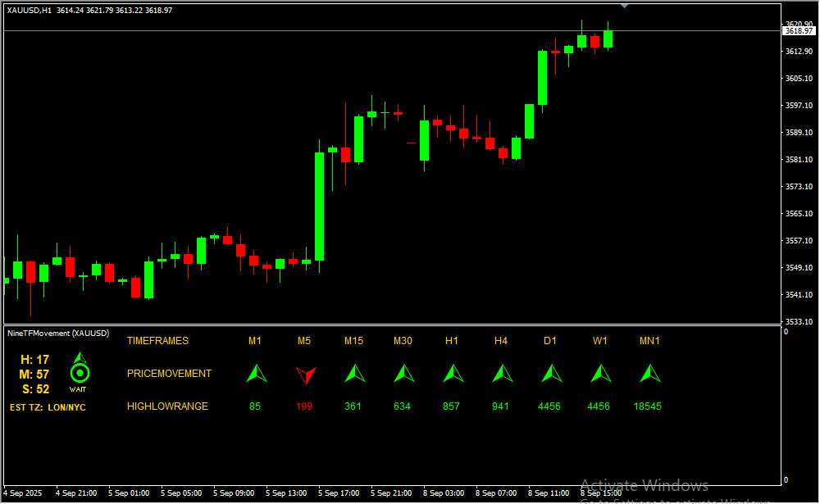The height and width of the screenshot is (504, 820).
Task: Click the M1 green up arrow
Action: [257, 374]
